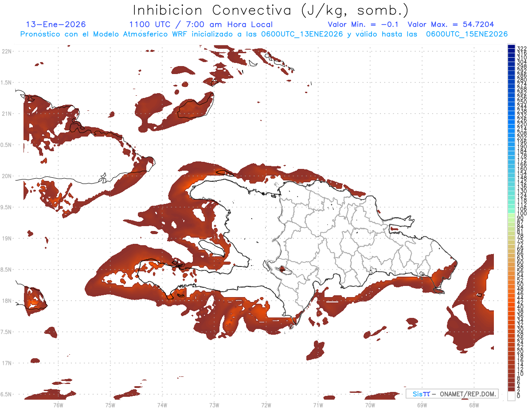Click latitude label '7.5N'
532x411 pixels.
coord(7,332)
